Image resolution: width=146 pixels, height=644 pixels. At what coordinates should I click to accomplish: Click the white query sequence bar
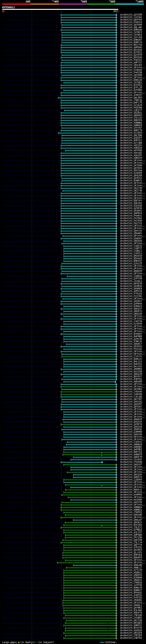[x=60, y=9]
